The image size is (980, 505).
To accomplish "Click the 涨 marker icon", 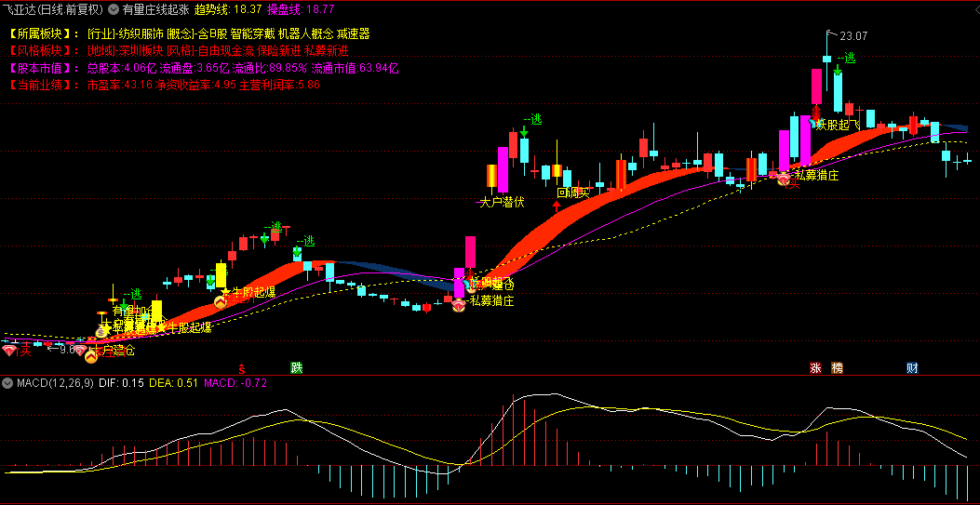I will (815, 368).
